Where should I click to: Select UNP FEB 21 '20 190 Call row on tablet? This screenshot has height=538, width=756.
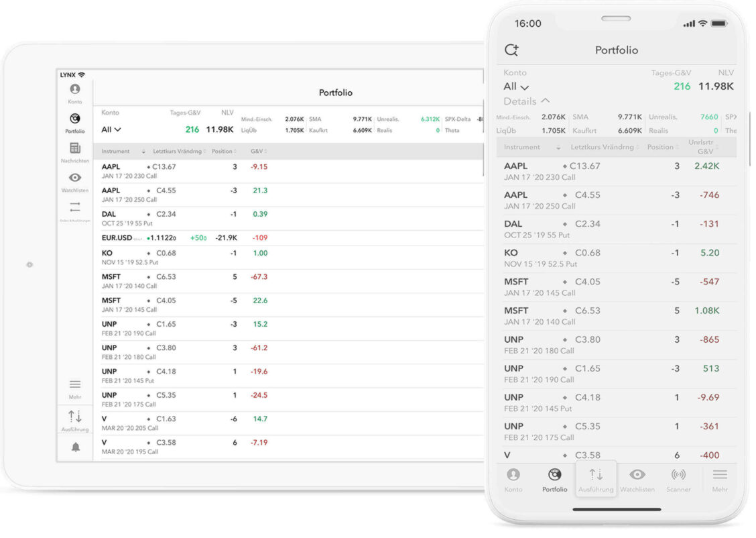(288, 329)
